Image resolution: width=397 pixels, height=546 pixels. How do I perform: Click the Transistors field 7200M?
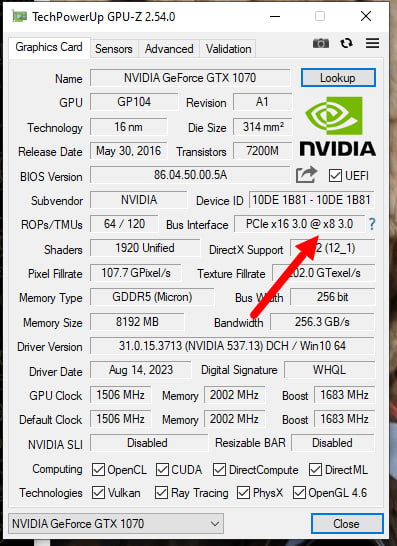pos(263,151)
